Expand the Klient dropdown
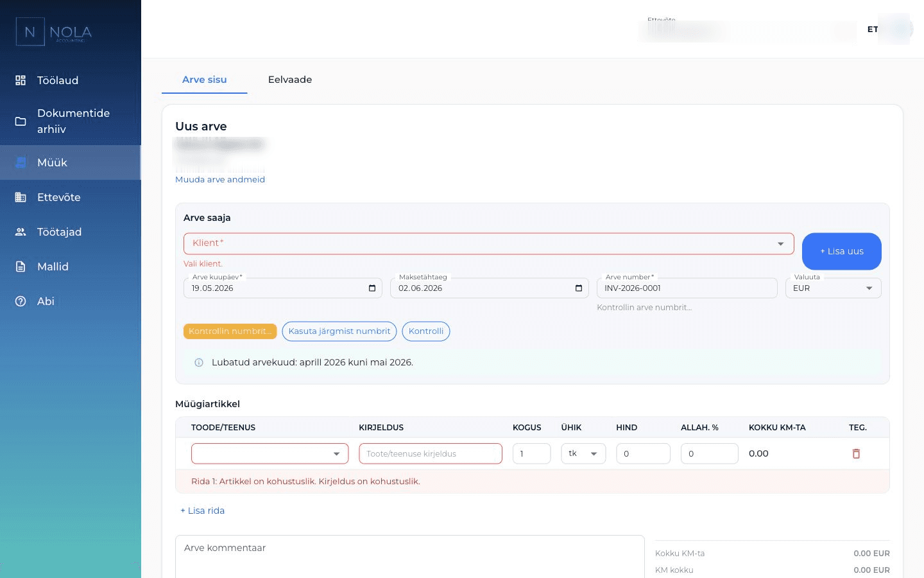924x578 pixels. coord(489,243)
